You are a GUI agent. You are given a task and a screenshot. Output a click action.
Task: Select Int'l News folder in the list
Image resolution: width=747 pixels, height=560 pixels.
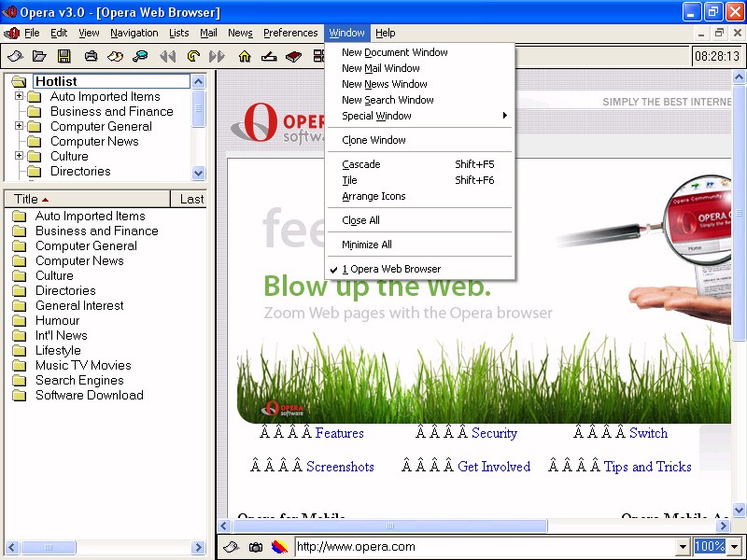(x=62, y=336)
